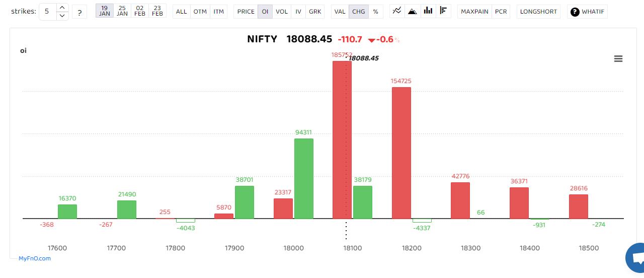644x278 pixels.
Task: Click the 94311 green bar at 18000
Action: click(304, 179)
